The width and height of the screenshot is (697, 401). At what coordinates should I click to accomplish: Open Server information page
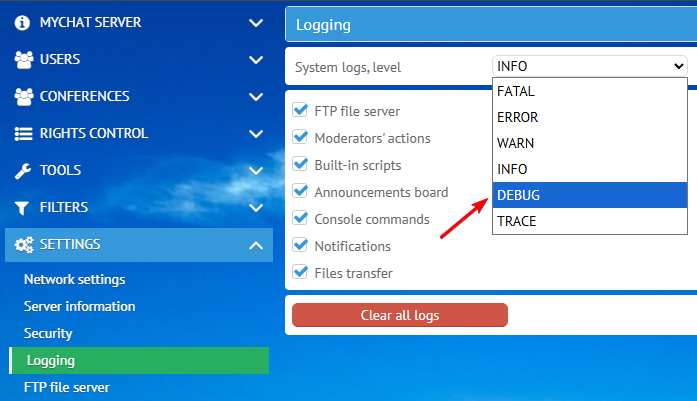tap(80, 306)
